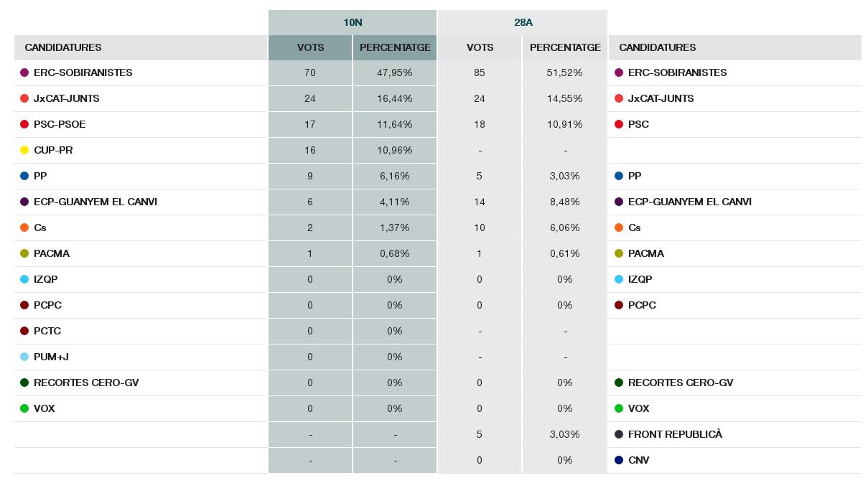Click the PUM+J party label
This screenshot has width=868, height=483.
pyautogui.click(x=51, y=357)
